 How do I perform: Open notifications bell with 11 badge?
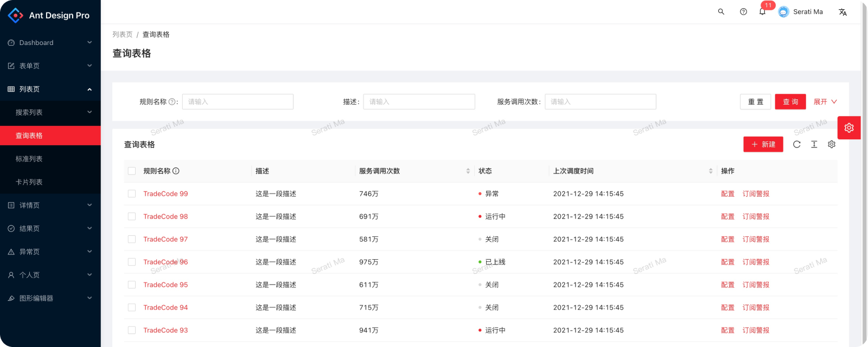(763, 12)
